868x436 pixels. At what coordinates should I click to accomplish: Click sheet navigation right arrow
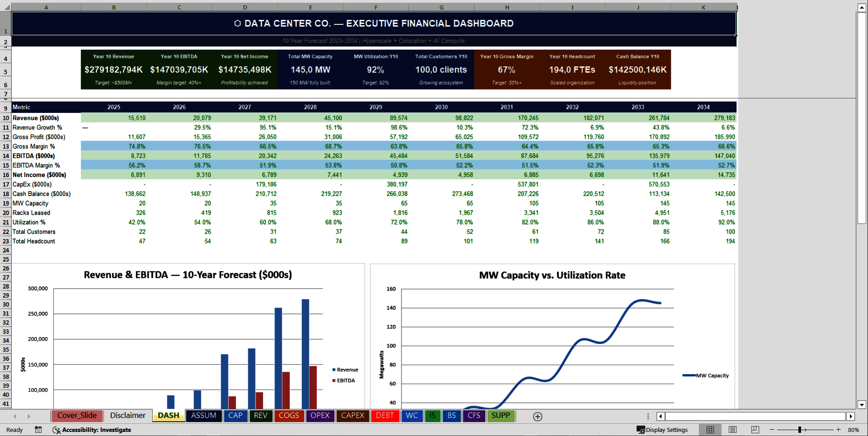[29, 417]
